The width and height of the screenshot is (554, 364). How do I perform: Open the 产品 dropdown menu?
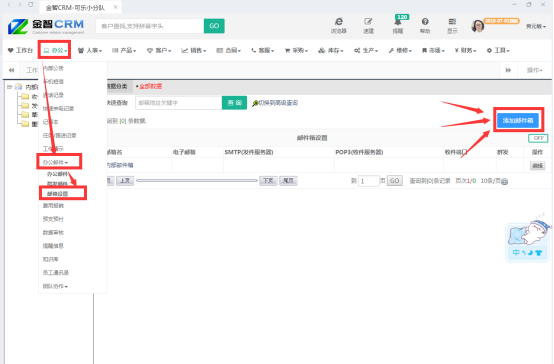click(124, 51)
